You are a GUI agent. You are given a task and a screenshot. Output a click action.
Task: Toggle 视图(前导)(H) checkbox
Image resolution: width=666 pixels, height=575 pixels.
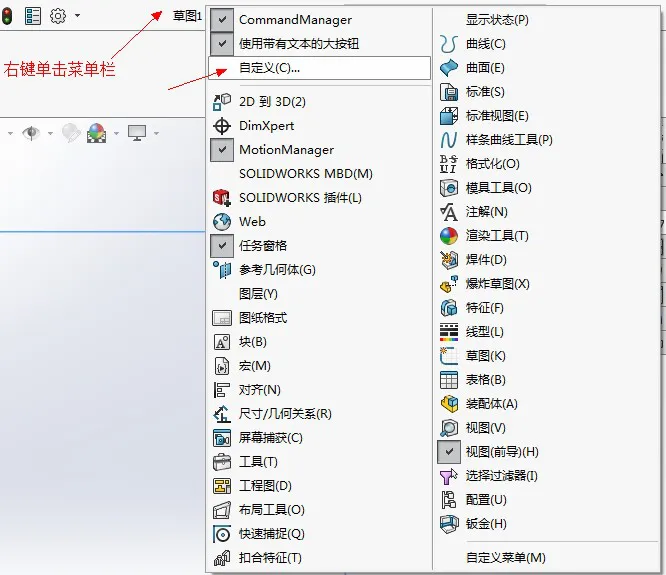coord(449,452)
